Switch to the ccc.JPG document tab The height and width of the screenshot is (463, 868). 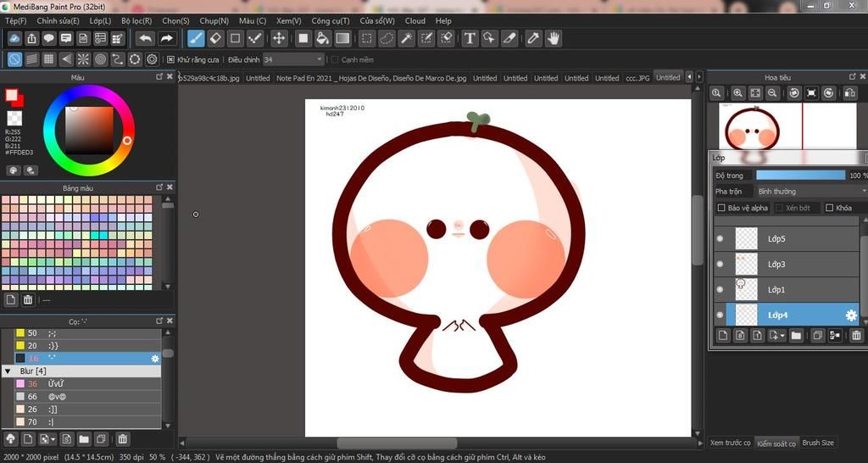coord(637,78)
